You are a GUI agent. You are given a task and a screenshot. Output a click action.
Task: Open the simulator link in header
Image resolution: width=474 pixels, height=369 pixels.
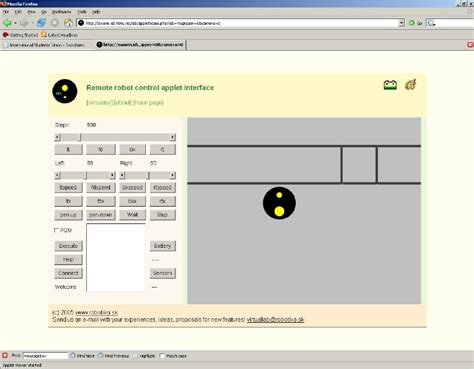[99, 102]
